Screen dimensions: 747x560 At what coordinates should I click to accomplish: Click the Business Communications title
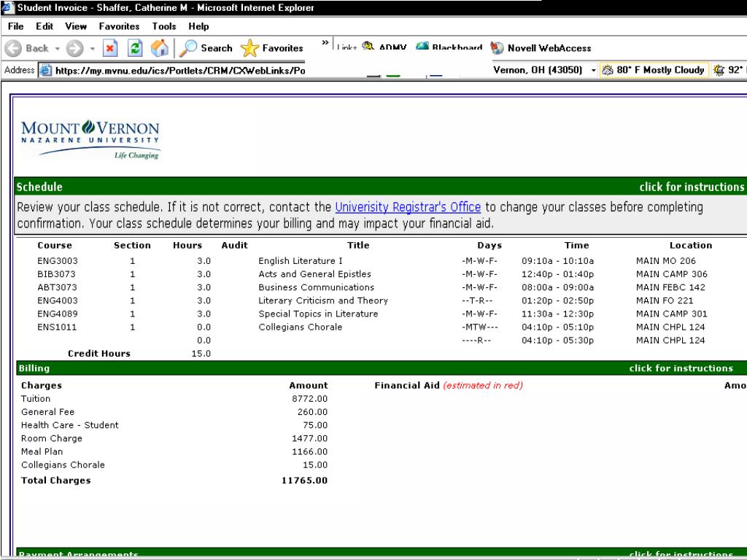(317, 287)
